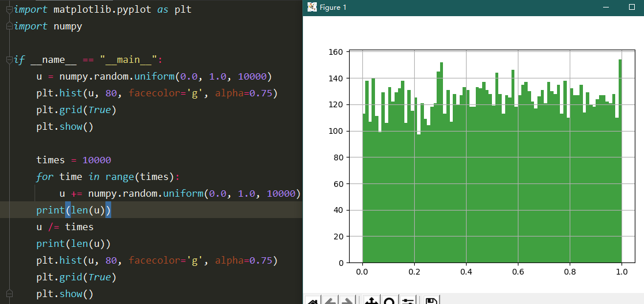Open Configure subplots sliders tool
The width and height of the screenshot is (644, 304).
(x=407, y=301)
